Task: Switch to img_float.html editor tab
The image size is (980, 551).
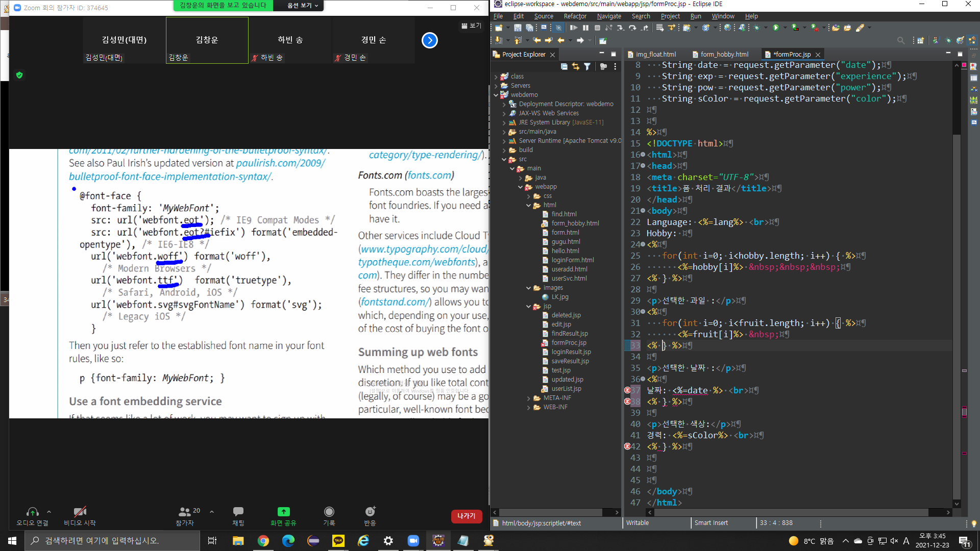Action: coord(655,54)
